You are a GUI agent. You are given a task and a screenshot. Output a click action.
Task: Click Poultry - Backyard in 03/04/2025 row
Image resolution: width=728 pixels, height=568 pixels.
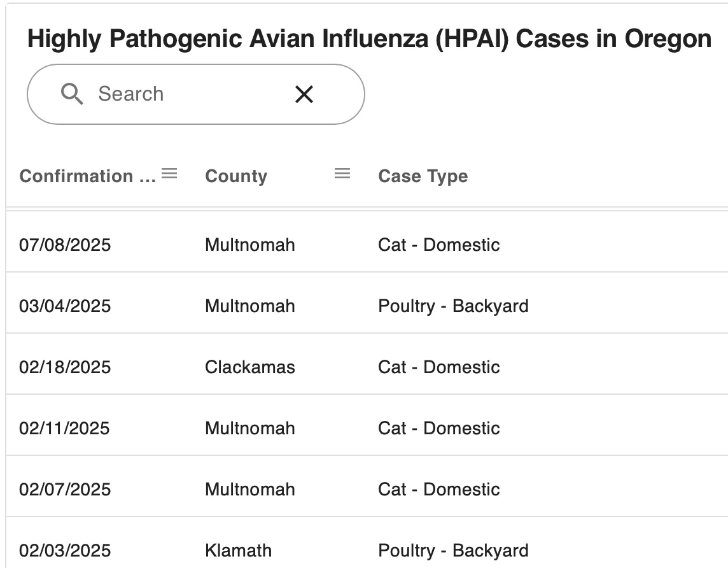click(x=453, y=306)
